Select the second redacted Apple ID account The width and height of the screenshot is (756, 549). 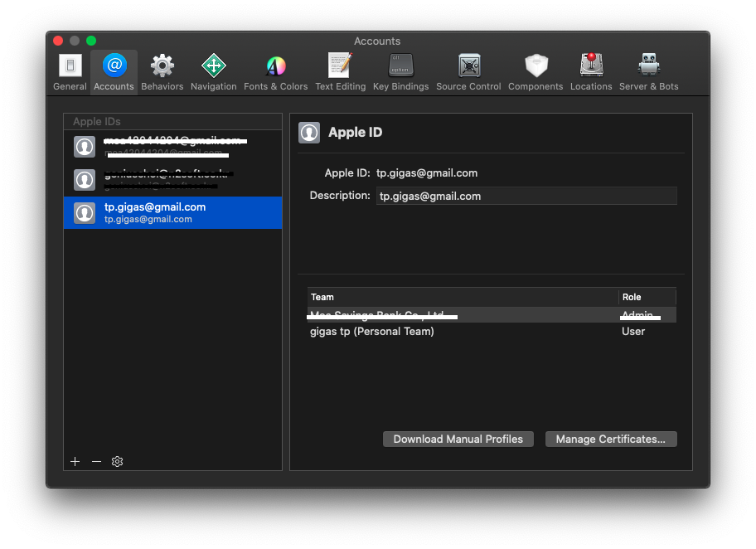pyautogui.click(x=172, y=180)
